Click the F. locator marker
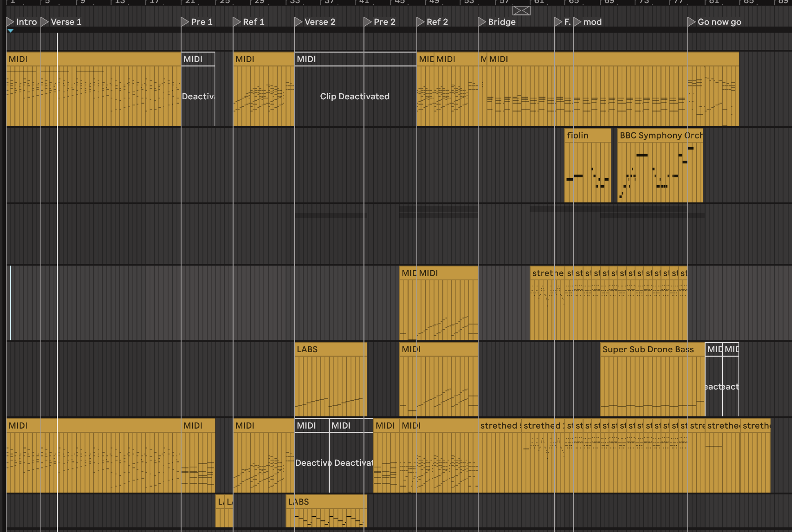The width and height of the screenshot is (792, 532). tap(558, 22)
